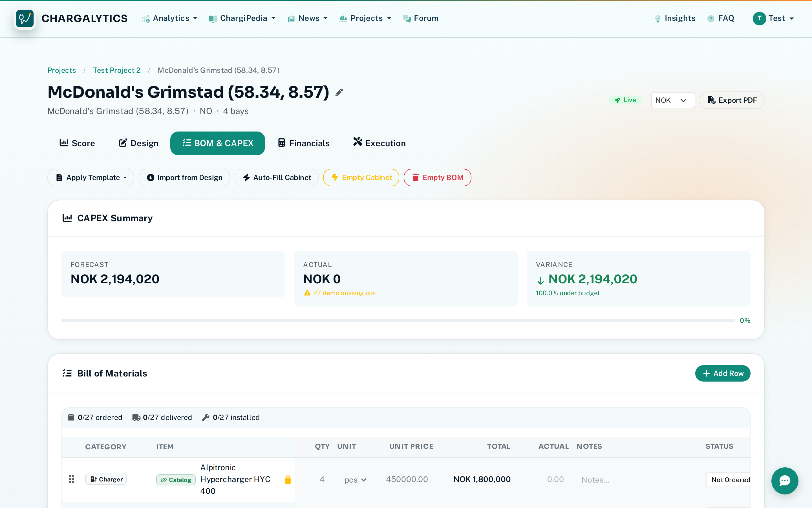Click the green variance down arrow
The image size is (812, 508).
click(x=540, y=280)
